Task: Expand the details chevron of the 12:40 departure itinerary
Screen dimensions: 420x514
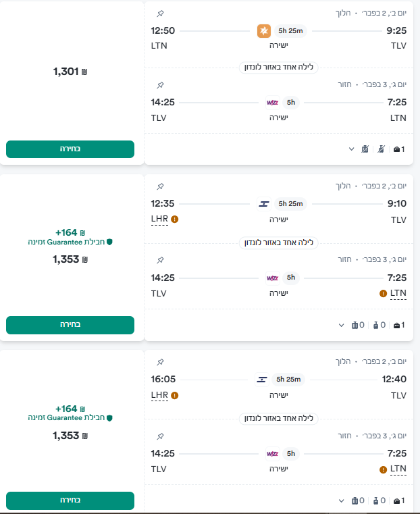Action: point(342,500)
